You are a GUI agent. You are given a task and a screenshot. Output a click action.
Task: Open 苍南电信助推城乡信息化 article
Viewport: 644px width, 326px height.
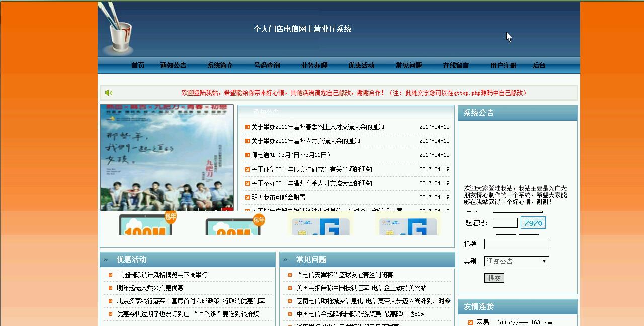click(373, 301)
